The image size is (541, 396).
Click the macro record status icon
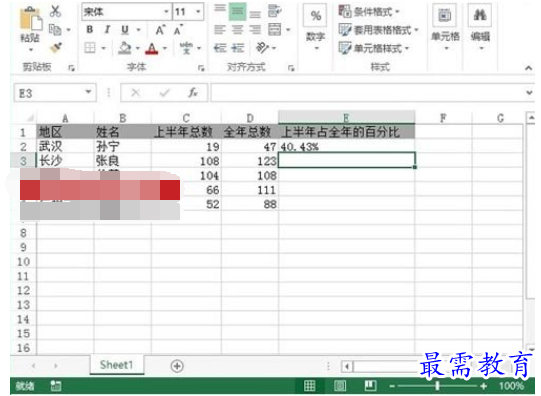pos(55,386)
